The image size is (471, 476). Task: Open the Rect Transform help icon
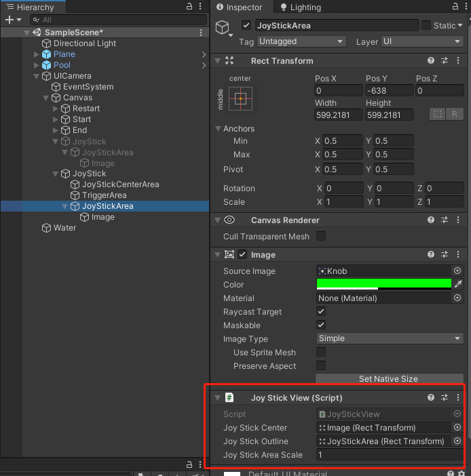[x=431, y=61]
